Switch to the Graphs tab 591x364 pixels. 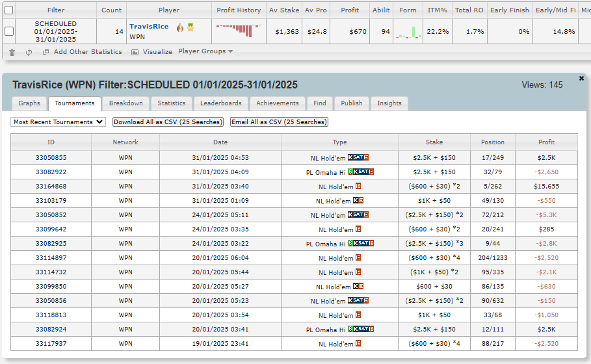pyautogui.click(x=29, y=103)
